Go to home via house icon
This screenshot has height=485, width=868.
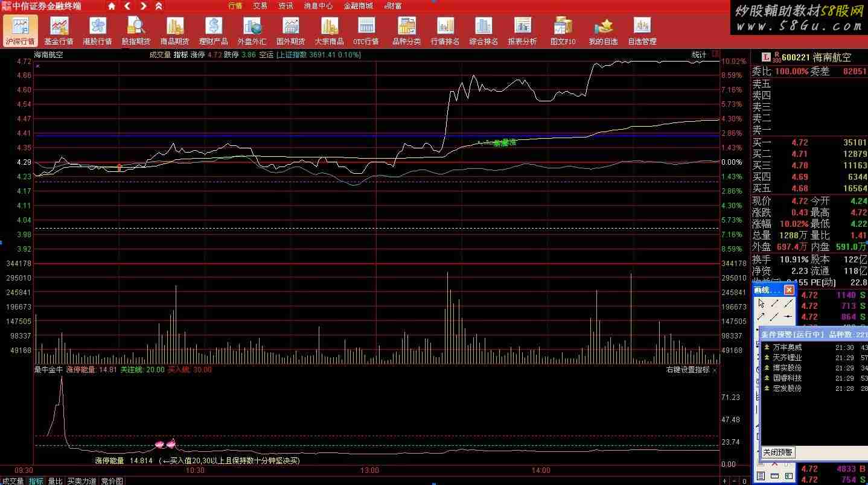coord(112,6)
